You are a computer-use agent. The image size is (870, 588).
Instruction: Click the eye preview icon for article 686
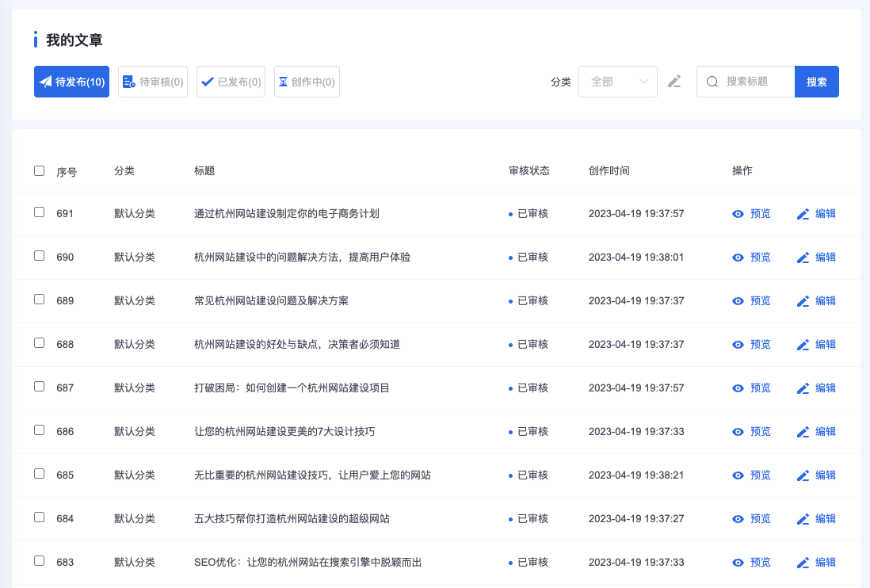(738, 432)
